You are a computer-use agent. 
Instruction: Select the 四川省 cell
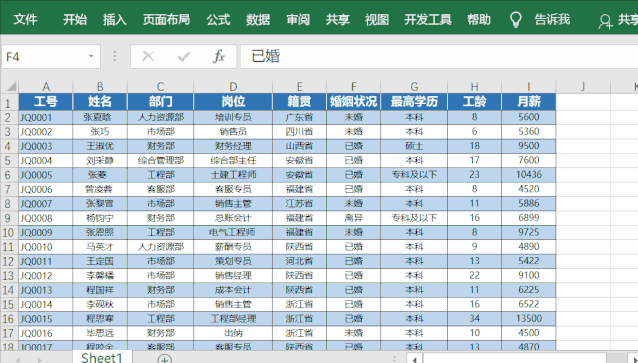299,132
